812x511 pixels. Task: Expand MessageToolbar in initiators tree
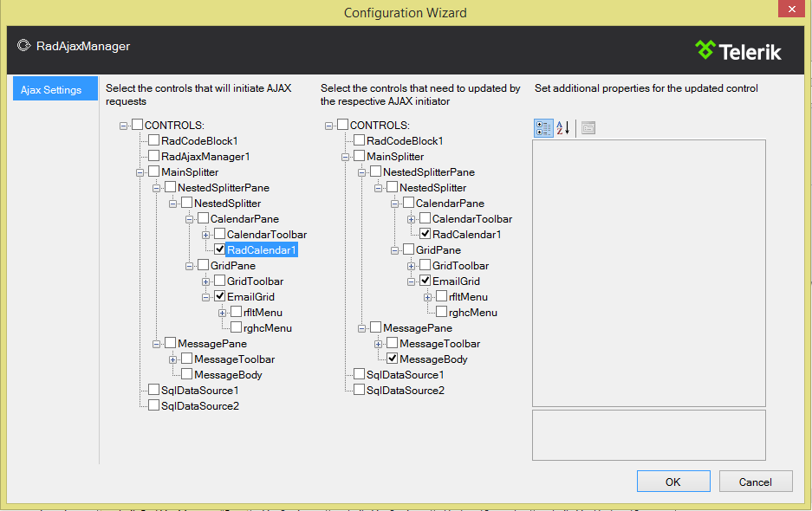coord(173,359)
